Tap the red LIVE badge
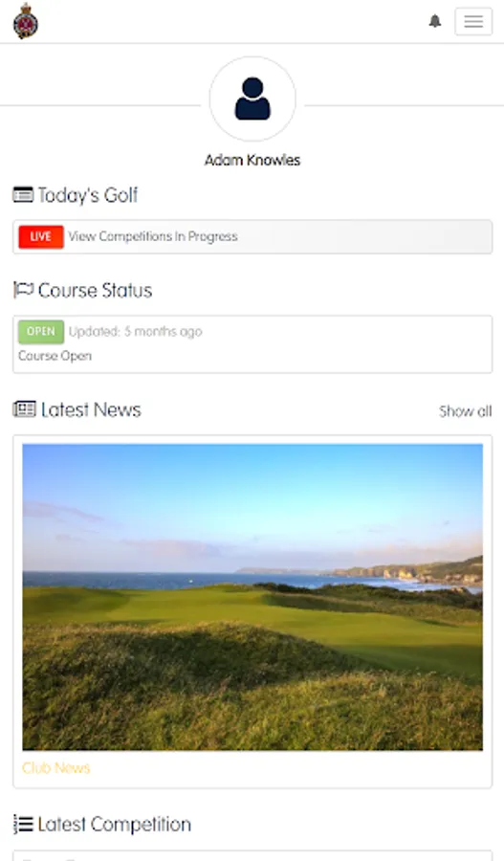 point(40,236)
